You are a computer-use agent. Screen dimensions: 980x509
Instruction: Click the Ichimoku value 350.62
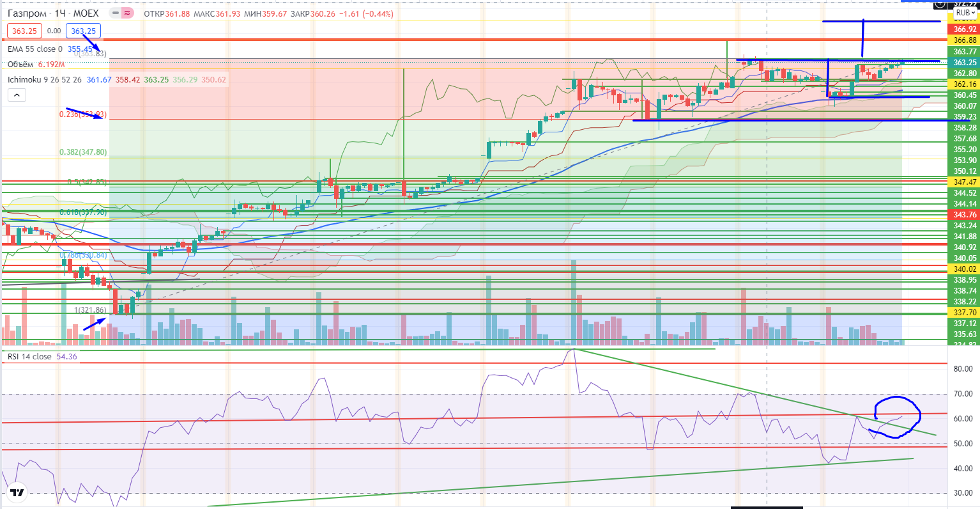click(213, 79)
